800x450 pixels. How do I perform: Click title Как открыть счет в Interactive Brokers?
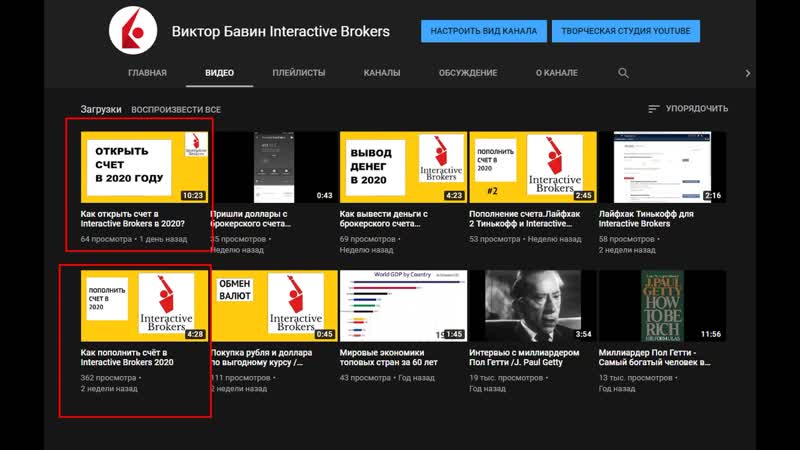[x=133, y=219]
